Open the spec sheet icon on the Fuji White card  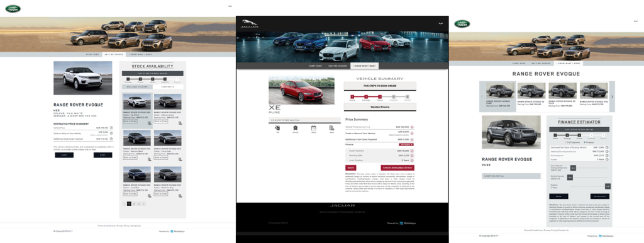pos(150,123)
